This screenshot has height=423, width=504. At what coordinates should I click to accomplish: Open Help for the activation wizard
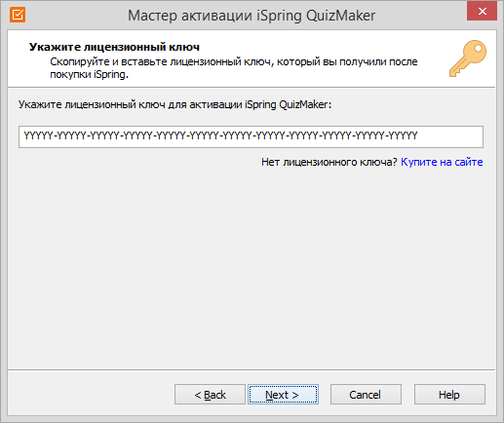tap(449, 395)
